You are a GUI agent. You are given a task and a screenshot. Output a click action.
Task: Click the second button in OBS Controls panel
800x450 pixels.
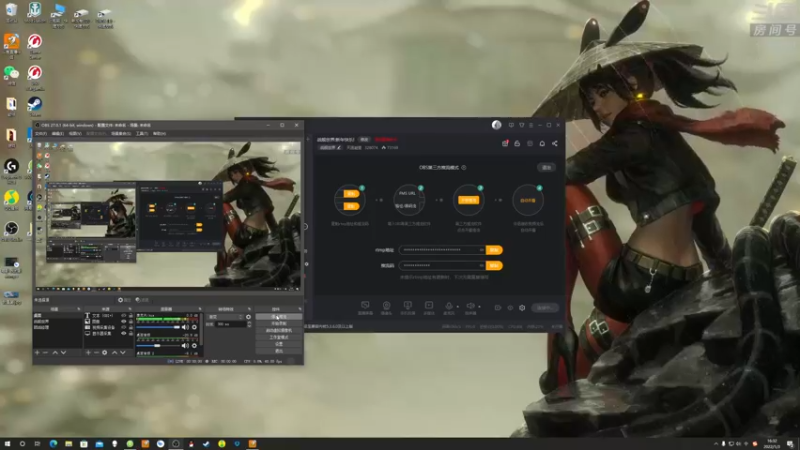279,323
